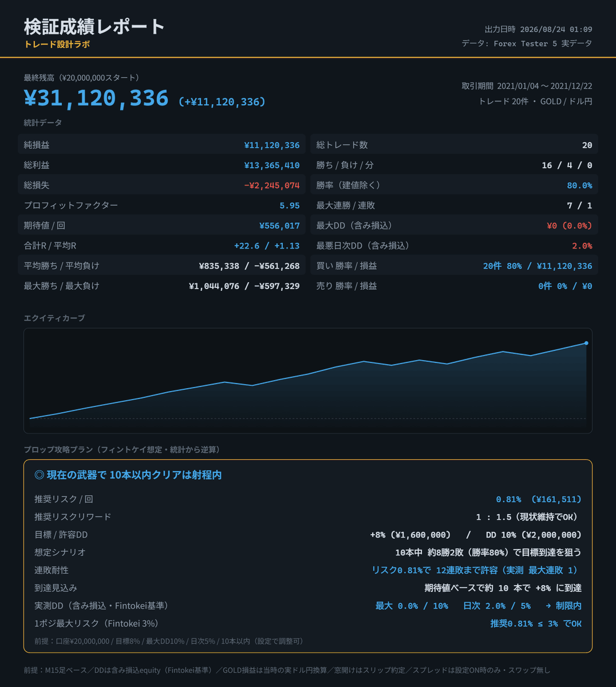Click 総利益 value ¥13,365,410
616x687 pixels.
pos(272,165)
